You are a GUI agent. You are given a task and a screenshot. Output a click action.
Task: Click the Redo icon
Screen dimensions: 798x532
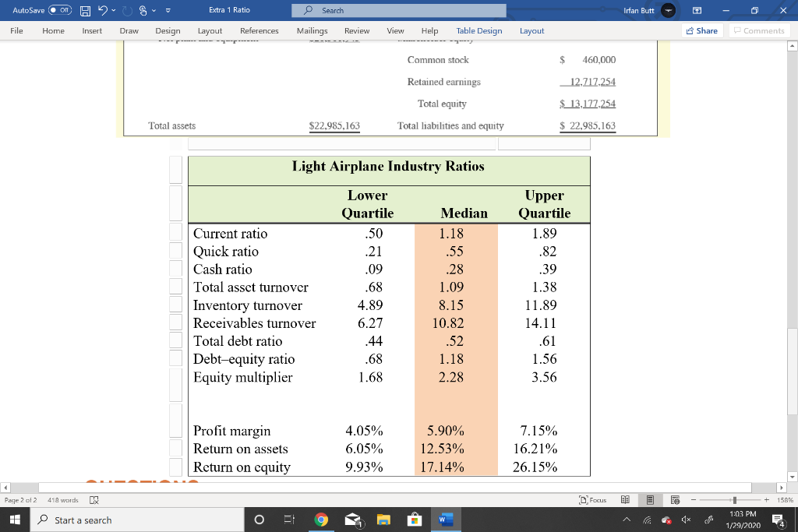pyautogui.click(x=127, y=10)
